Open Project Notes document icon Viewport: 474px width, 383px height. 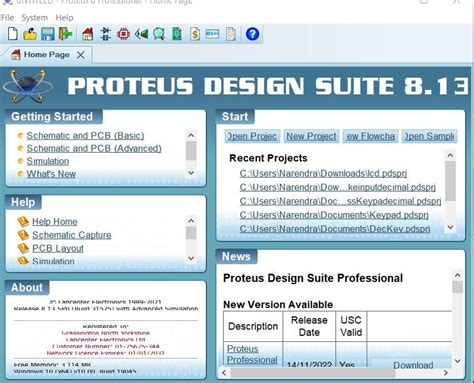[x=231, y=34]
